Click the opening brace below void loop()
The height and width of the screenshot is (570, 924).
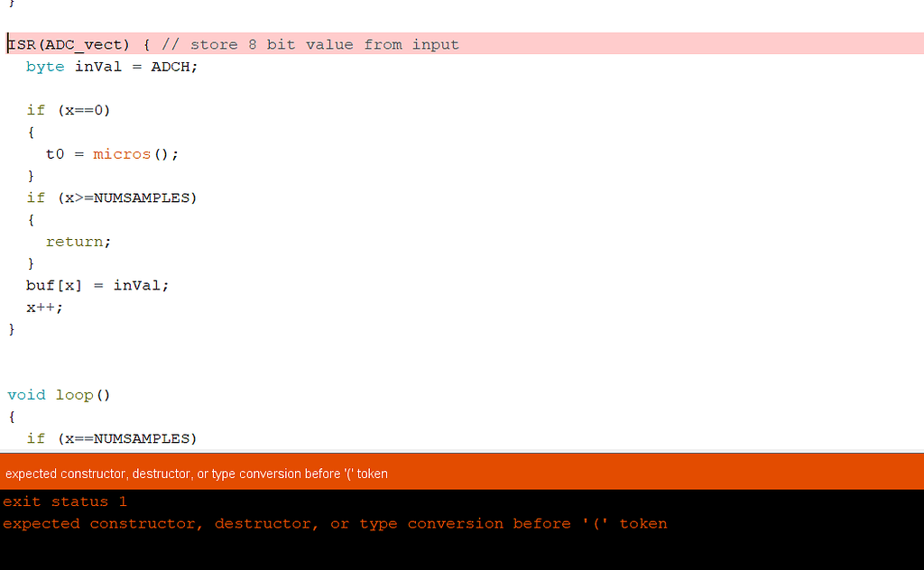(12, 417)
